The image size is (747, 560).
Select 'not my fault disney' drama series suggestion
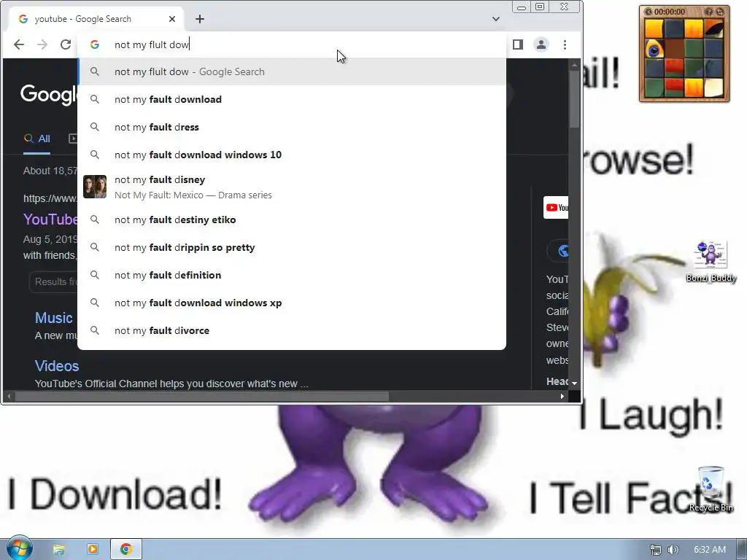[x=292, y=187]
